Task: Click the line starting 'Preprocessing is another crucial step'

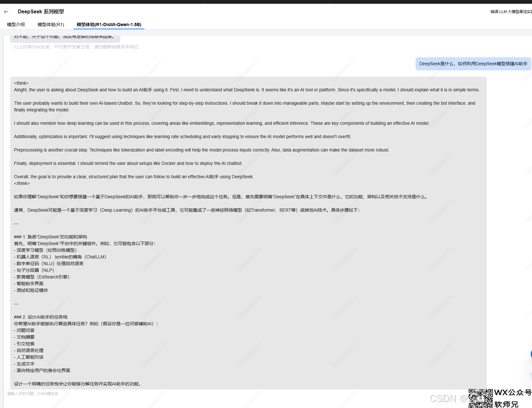Action: (202, 150)
